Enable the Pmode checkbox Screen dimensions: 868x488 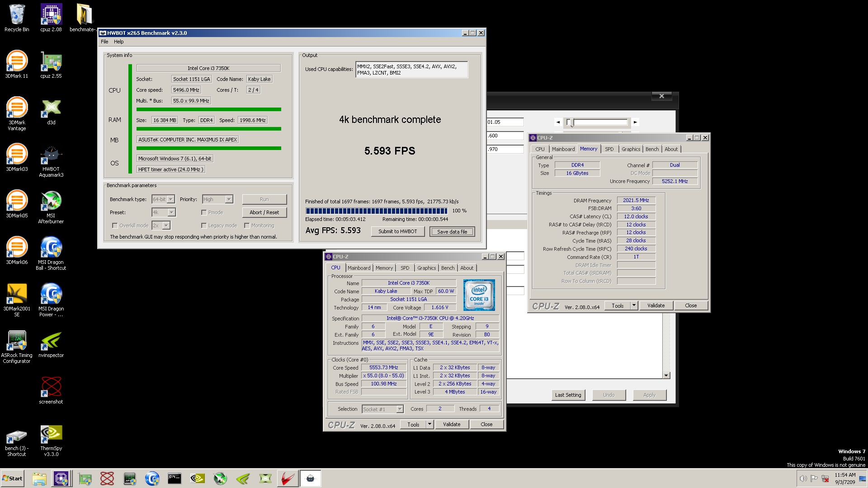[x=204, y=212]
